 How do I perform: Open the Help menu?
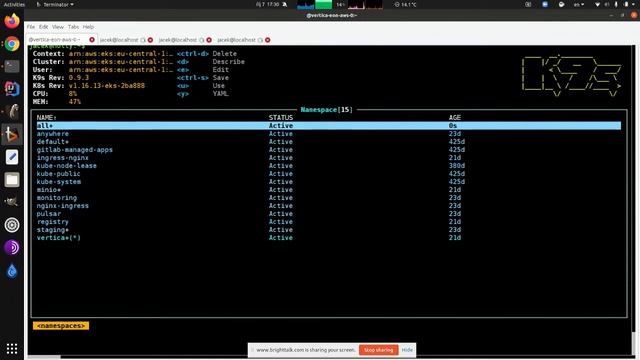(x=88, y=27)
